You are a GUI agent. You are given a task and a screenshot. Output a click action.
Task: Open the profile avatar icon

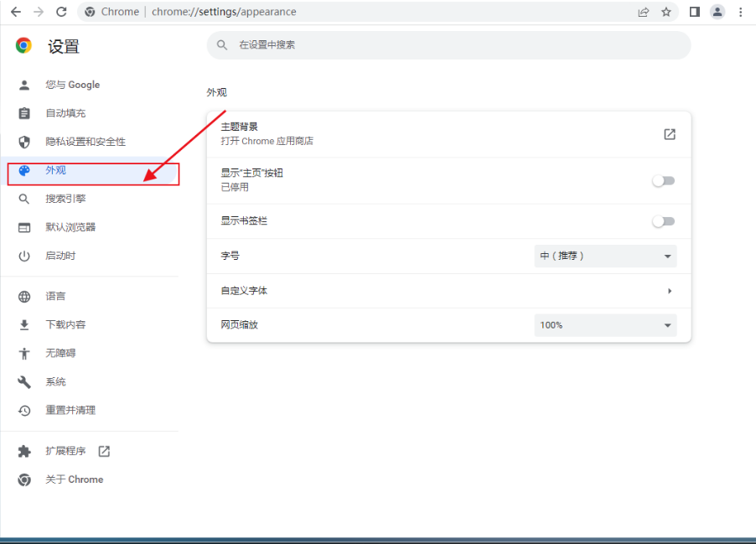[x=717, y=12]
